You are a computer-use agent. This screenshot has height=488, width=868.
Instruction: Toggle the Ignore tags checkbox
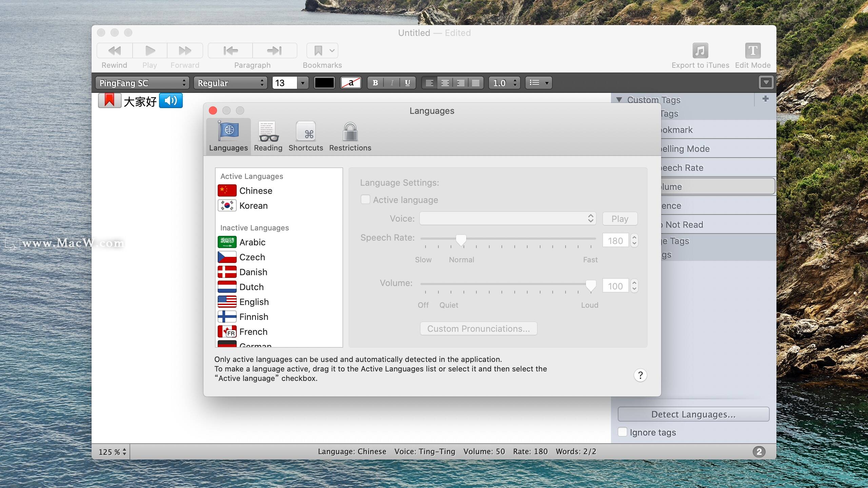pos(623,432)
